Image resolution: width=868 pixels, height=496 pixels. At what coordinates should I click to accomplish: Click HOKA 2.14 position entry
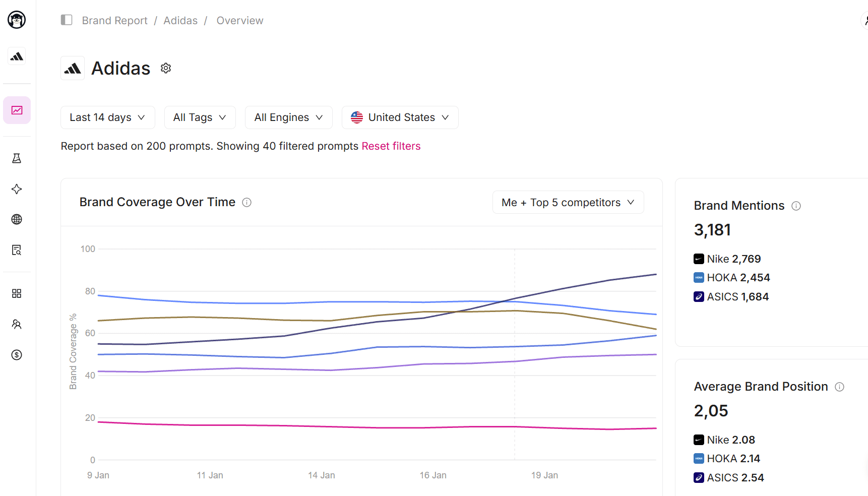pos(727,459)
